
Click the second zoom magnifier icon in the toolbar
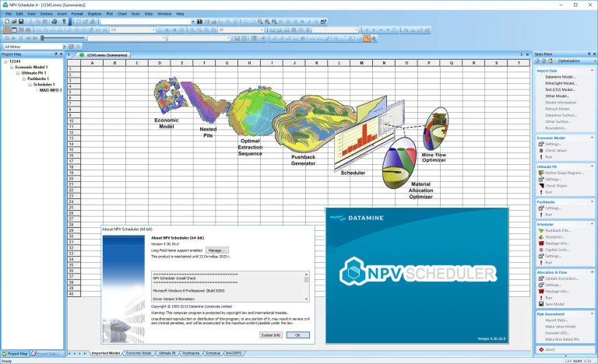coord(267,22)
